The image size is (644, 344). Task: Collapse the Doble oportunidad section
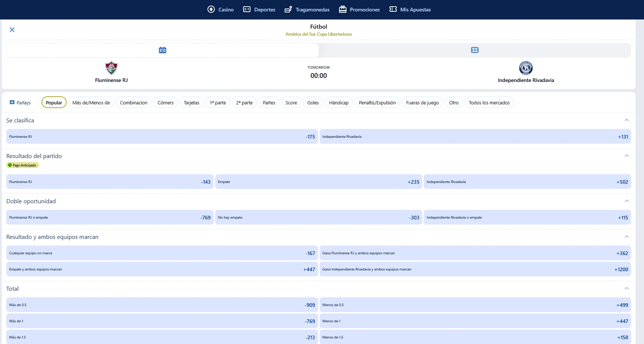point(627,201)
